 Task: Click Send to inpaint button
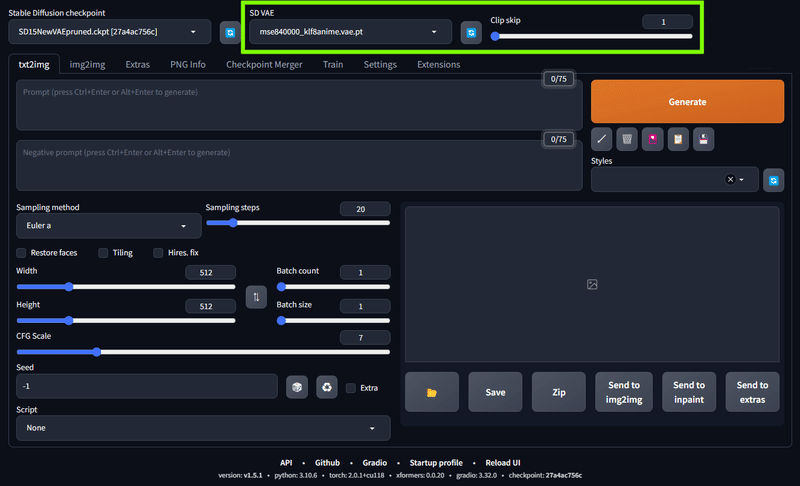pyautogui.click(x=689, y=392)
